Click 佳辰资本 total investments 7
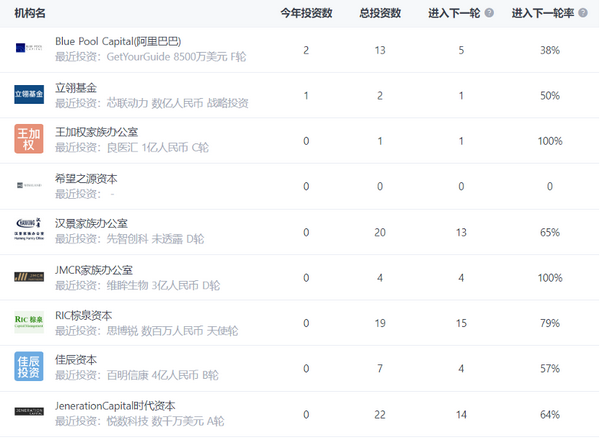The height and width of the screenshot is (438, 600). (380, 369)
